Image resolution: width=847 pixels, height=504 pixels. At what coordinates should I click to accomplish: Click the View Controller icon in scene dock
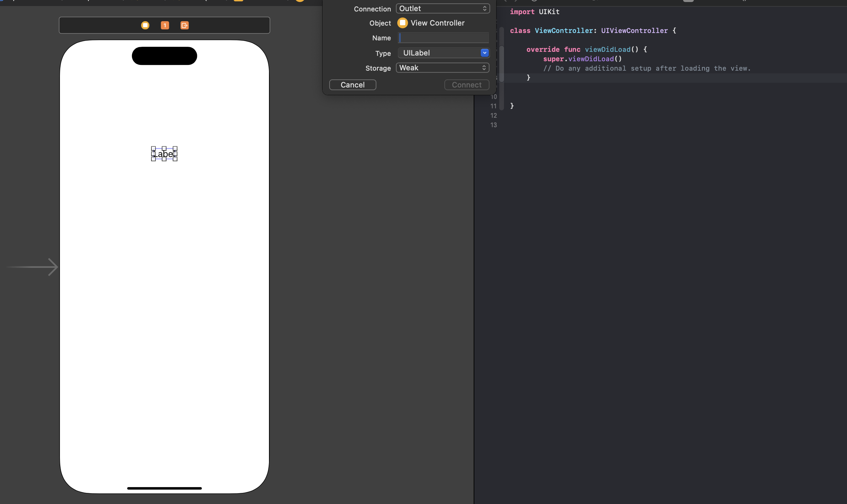[145, 25]
